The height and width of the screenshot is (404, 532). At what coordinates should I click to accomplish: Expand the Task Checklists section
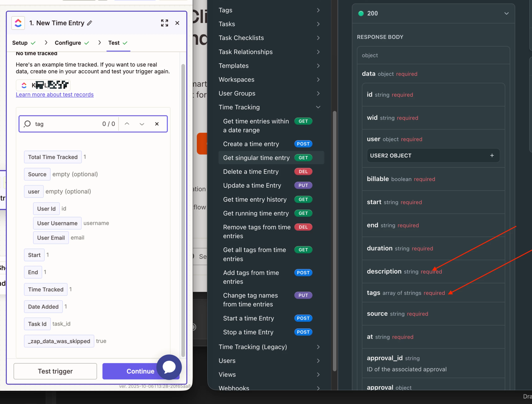pyautogui.click(x=318, y=38)
